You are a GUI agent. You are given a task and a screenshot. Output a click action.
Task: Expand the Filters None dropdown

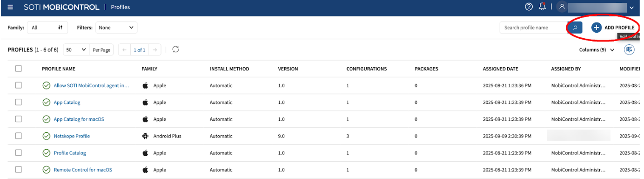tap(116, 28)
